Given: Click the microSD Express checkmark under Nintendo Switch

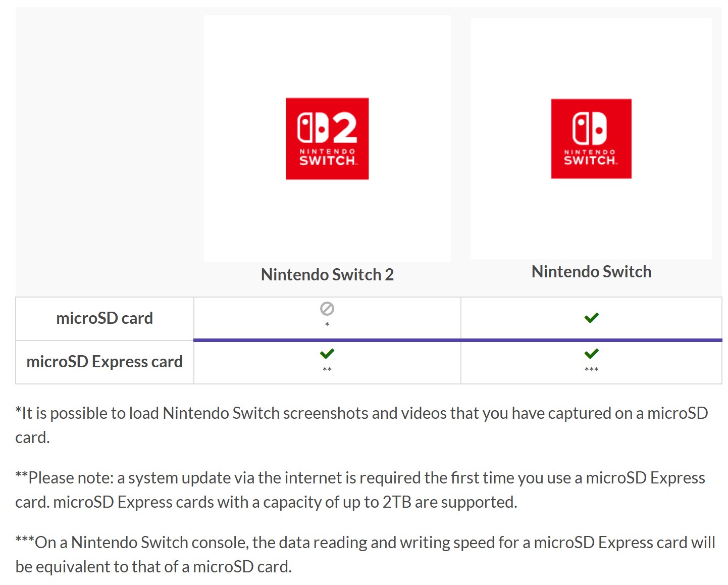Looking at the screenshot, I should 591,354.
